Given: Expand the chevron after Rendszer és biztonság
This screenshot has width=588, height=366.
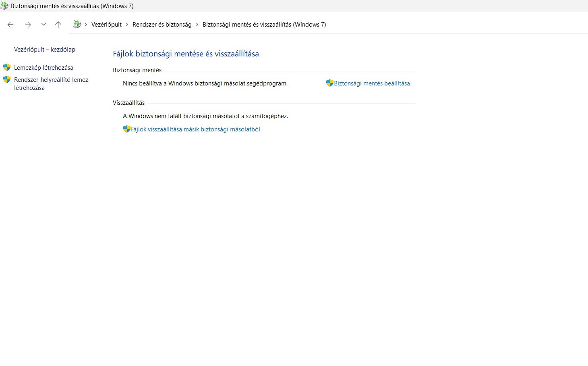Looking at the screenshot, I should pos(197,25).
